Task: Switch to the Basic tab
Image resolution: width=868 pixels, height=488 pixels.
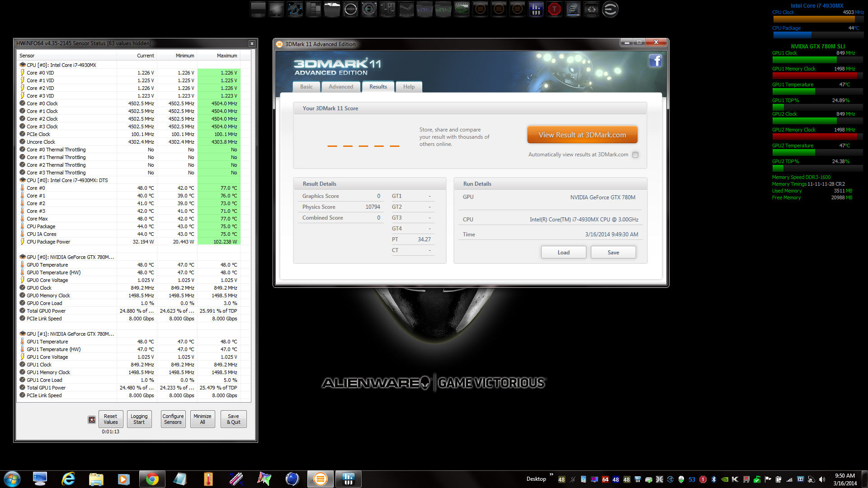Action: [x=306, y=87]
